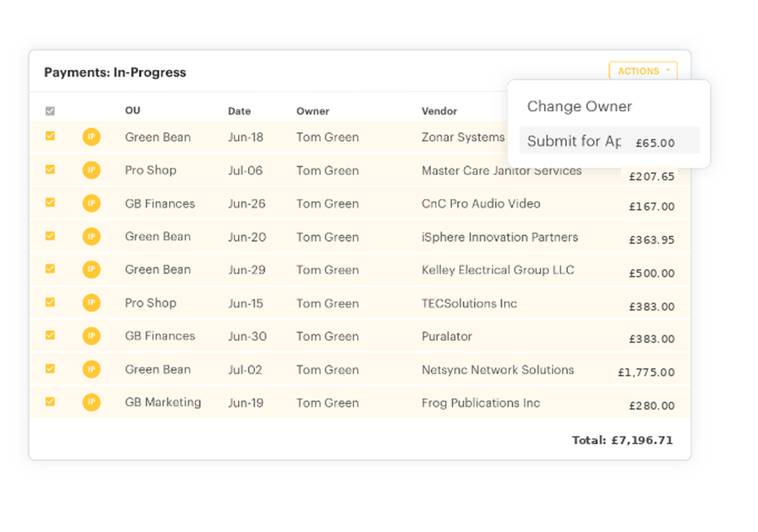
Task: Click the Jun-15 date cell
Action: coord(245,303)
